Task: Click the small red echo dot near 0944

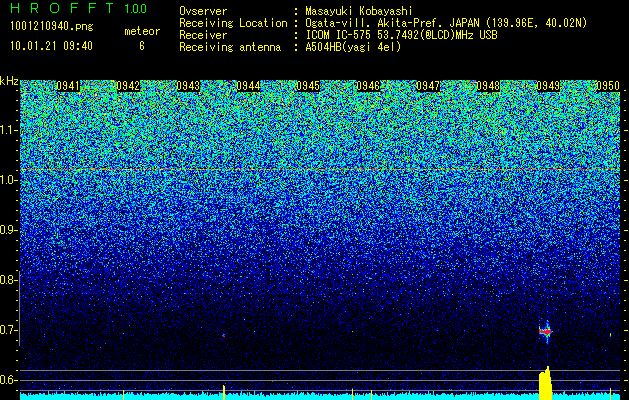Action: point(223,335)
